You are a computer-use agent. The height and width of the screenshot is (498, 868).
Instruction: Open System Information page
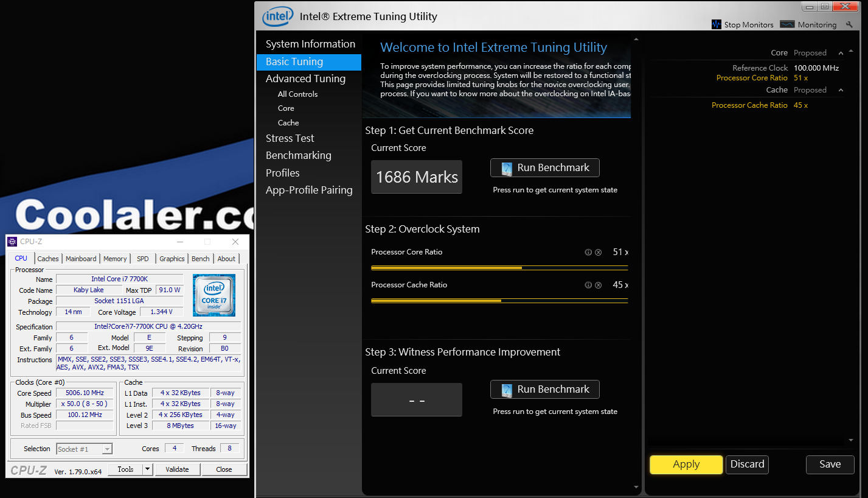pos(310,44)
